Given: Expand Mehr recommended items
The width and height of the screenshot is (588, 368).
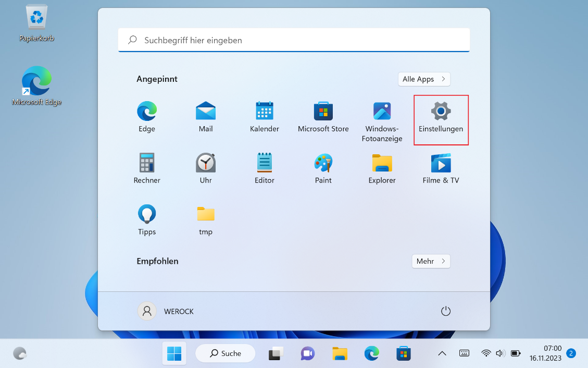Looking at the screenshot, I should coord(430,261).
